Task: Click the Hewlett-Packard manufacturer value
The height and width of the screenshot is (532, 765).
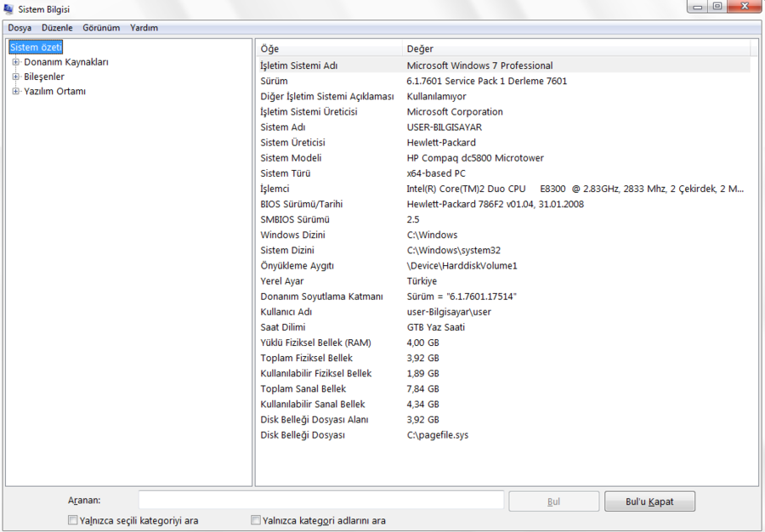Action: [441, 143]
